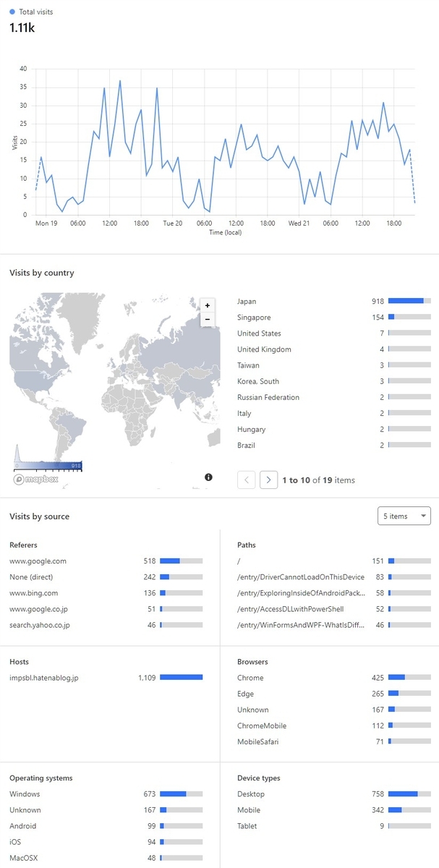This screenshot has width=439, height=868.
Task: Select Chrome browser row
Action: pos(334,678)
